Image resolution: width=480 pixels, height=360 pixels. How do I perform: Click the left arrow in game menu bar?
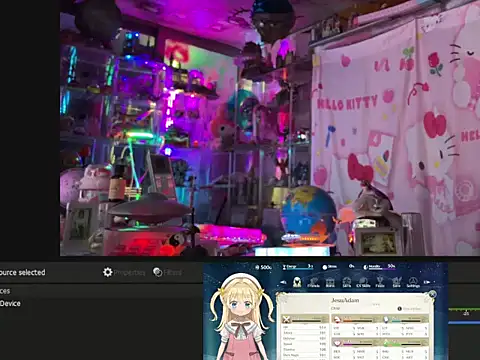tap(283, 282)
